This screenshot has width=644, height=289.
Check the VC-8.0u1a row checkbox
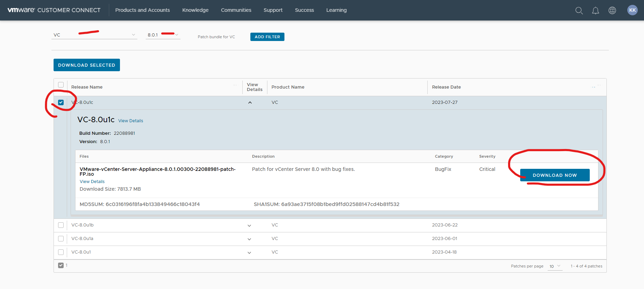click(x=61, y=239)
